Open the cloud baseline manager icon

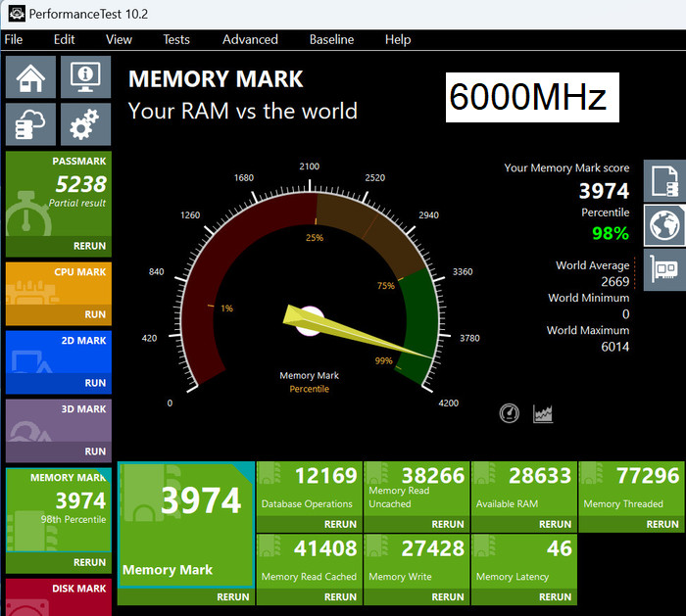pyautogui.click(x=30, y=124)
